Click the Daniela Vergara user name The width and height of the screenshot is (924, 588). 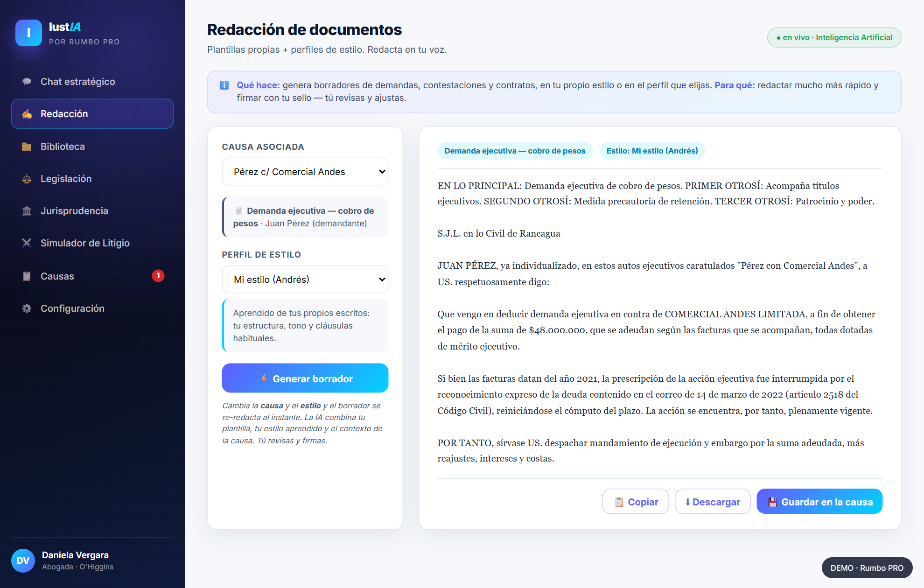(x=76, y=555)
